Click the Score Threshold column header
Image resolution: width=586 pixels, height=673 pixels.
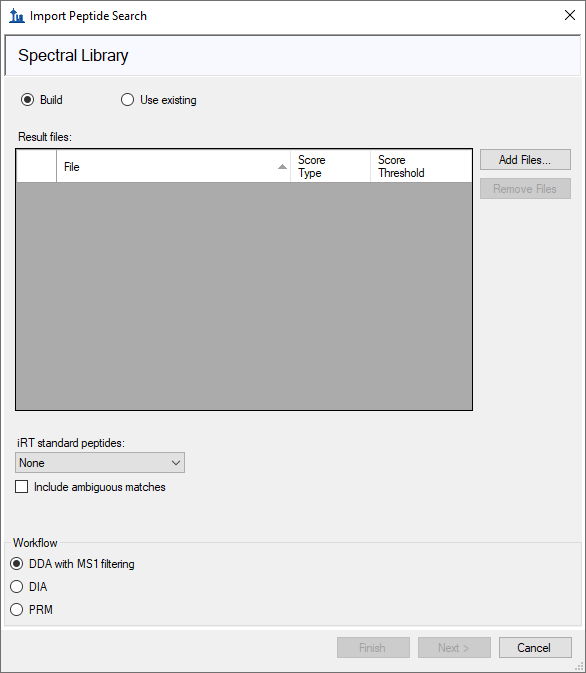[x=421, y=167]
